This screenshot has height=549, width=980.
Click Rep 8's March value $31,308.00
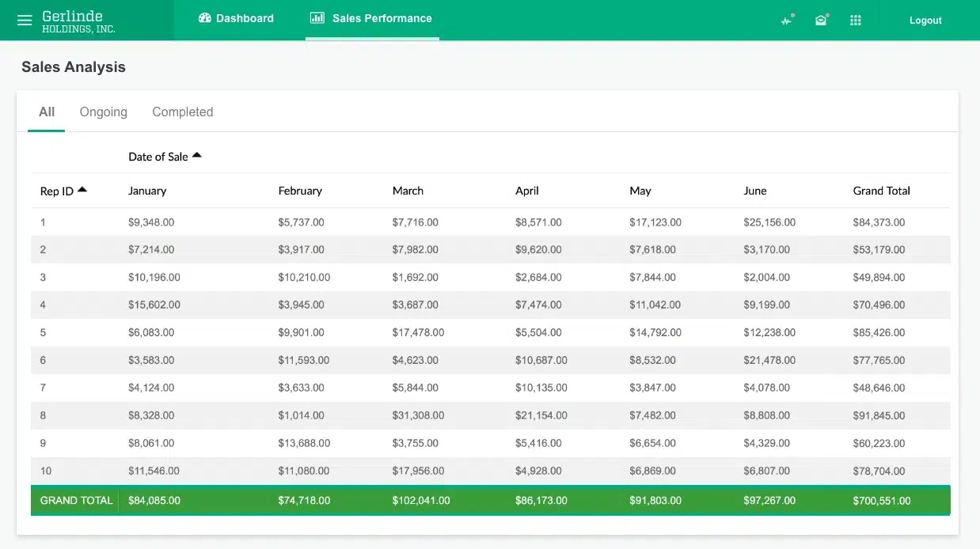(x=418, y=415)
